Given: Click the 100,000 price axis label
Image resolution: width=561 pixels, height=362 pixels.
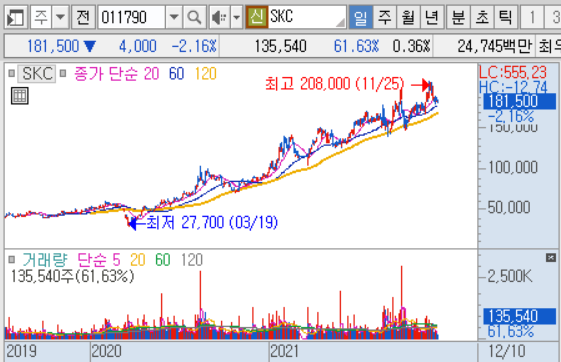Looking at the screenshot, I should (x=513, y=167).
